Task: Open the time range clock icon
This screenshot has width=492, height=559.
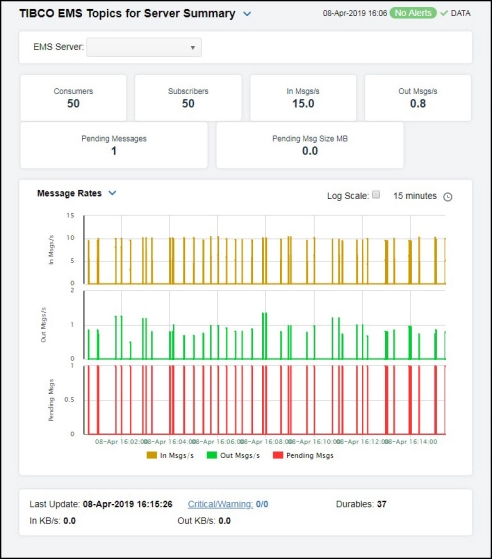Action: 447,196
